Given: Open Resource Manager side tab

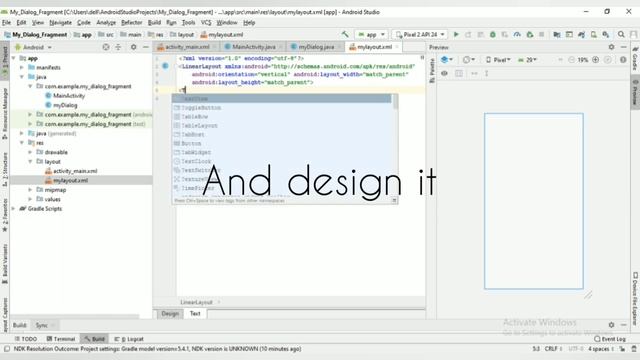Looking at the screenshot, I should [4, 113].
